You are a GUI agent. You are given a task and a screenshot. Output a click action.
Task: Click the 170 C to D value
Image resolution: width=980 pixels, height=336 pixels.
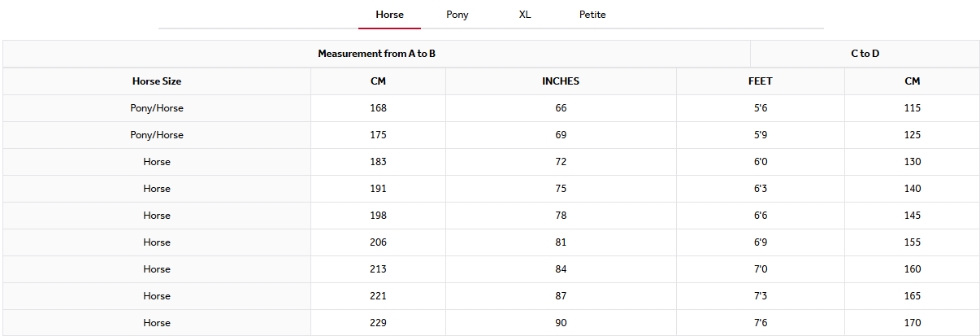coord(912,323)
